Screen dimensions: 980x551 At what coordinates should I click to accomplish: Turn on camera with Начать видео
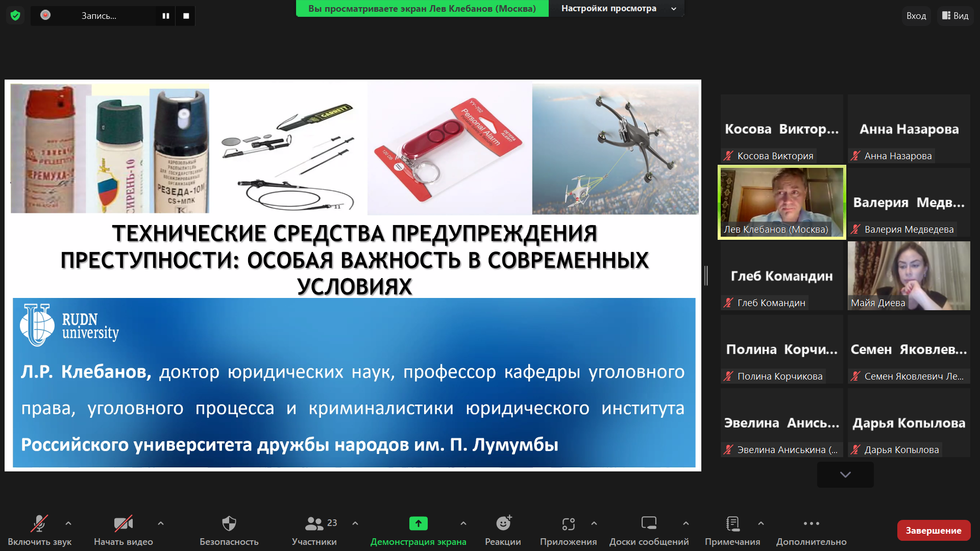(x=123, y=531)
